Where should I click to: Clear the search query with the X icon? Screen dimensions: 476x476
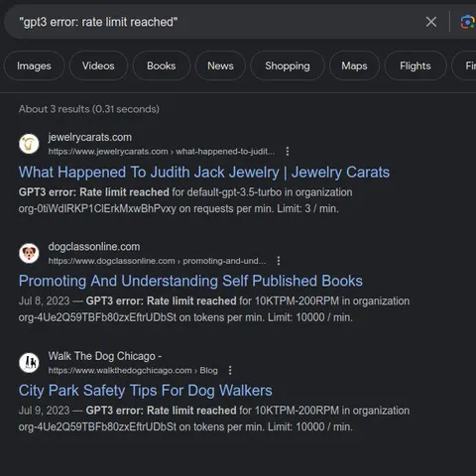[x=431, y=22]
